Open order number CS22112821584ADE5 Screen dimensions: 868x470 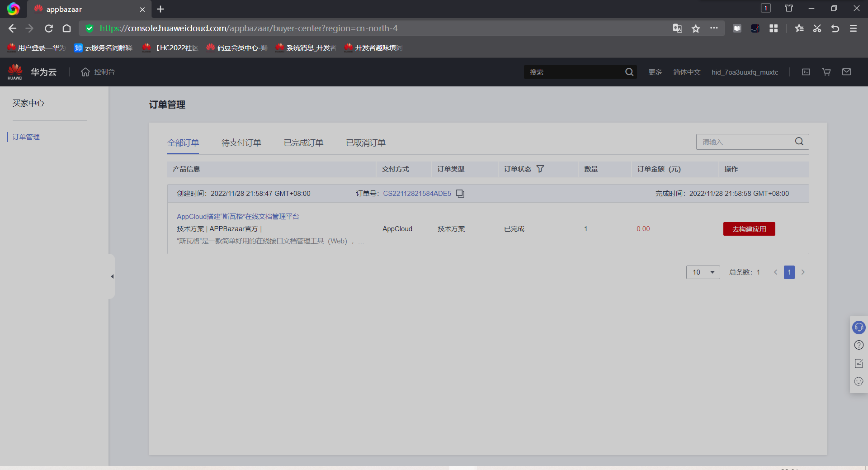click(417, 194)
